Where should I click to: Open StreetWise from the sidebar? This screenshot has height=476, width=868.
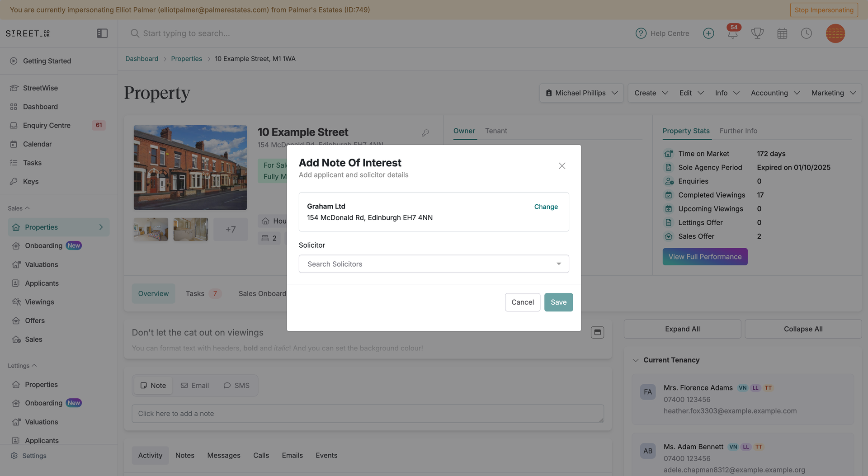pyautogui.click(x=40, y=88)
